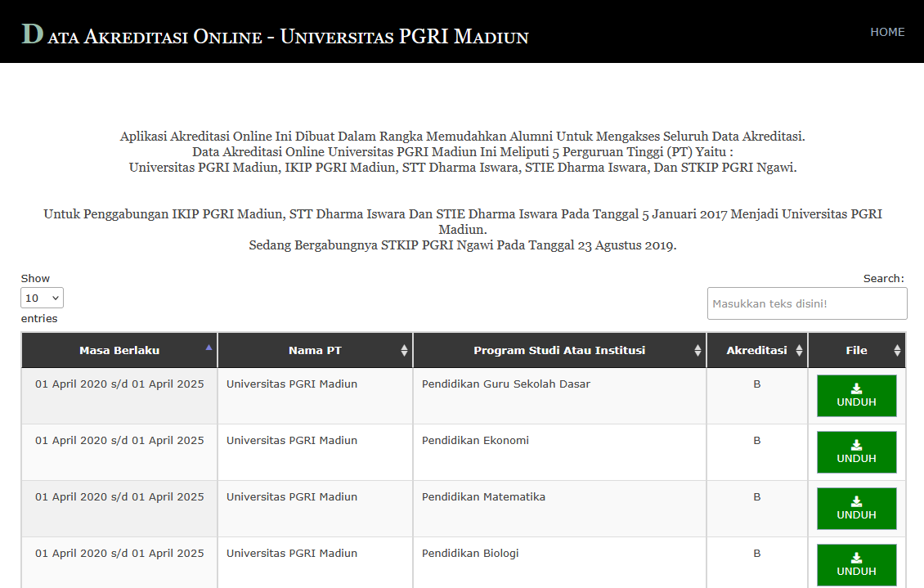This screenshot has height=588, width=924.
Task: Click the line beginning 'Aplikasi Akreditasi Online Ini Dibuat'
Action: tap(463, 137)
